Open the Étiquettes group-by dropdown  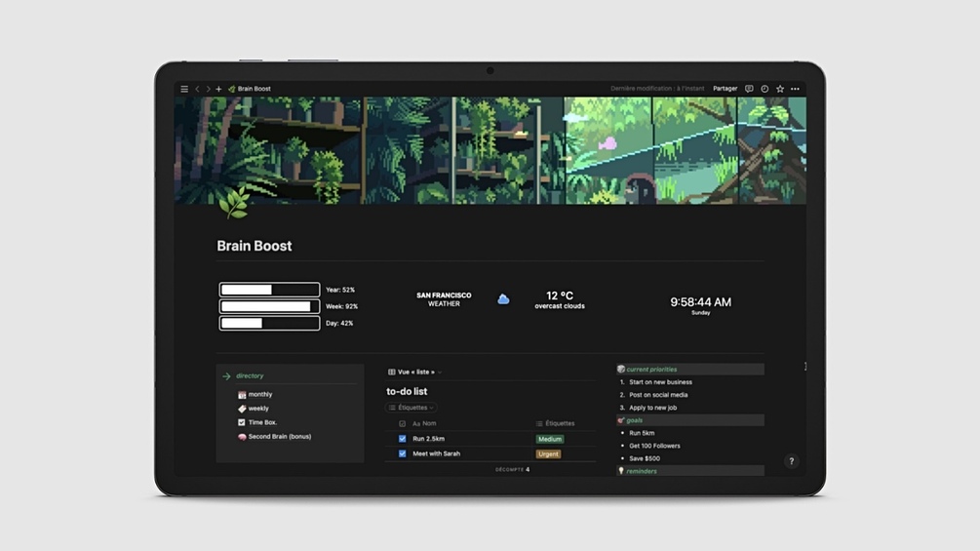tap(412, 408)
